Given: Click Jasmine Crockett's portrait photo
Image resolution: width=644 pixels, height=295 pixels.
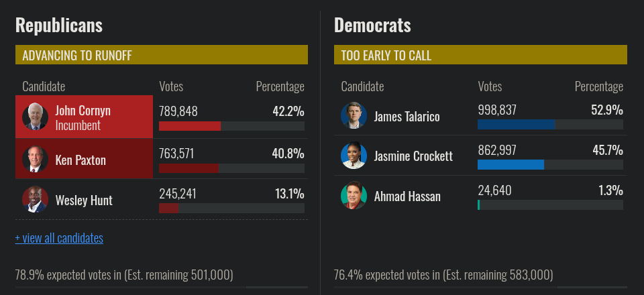Looking at the screenshot, I should click(354, 156).
